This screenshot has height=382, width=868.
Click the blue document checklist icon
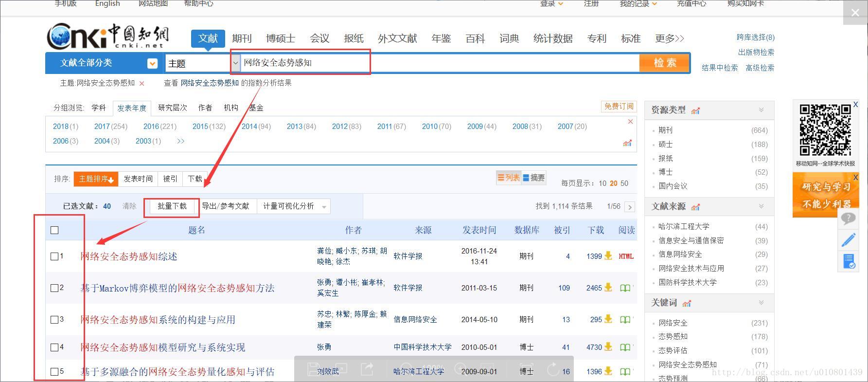click(x=849, y=261)
